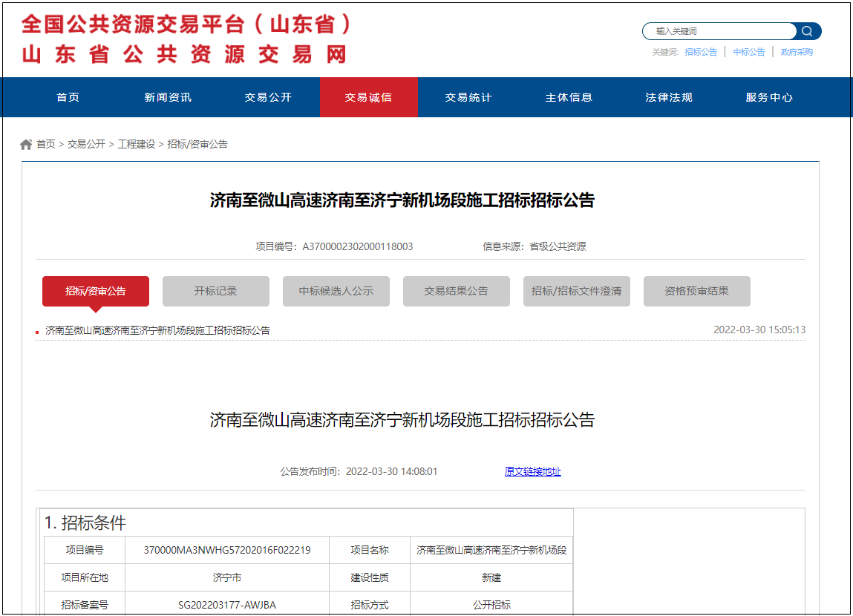
Task: Switch to the 开标记录 tab
Action: click(216, 291)
